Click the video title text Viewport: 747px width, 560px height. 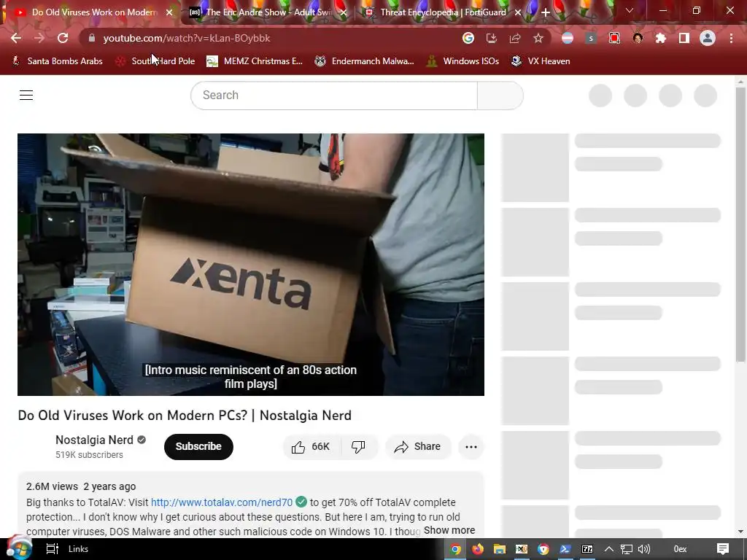(185, 415)
